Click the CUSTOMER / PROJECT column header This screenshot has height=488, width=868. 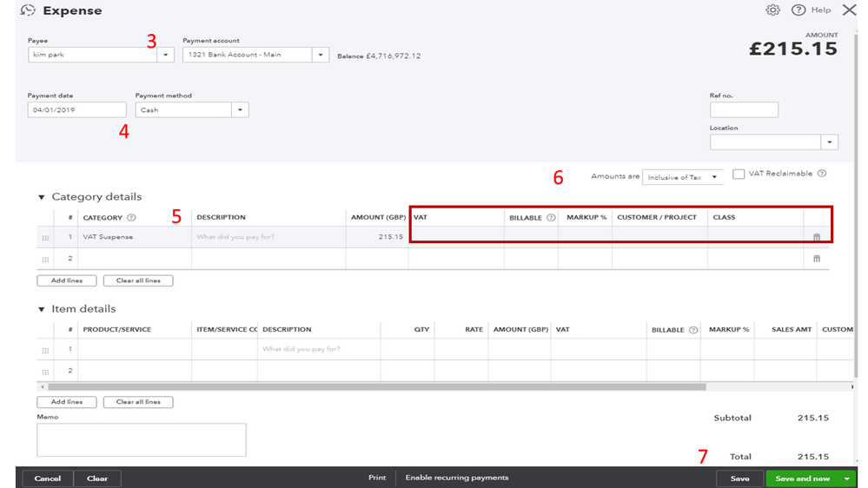[657, 217]
